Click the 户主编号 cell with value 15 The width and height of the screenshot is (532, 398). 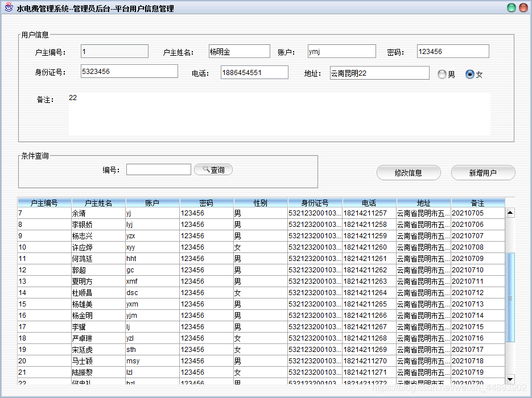(x=44, y=304)
